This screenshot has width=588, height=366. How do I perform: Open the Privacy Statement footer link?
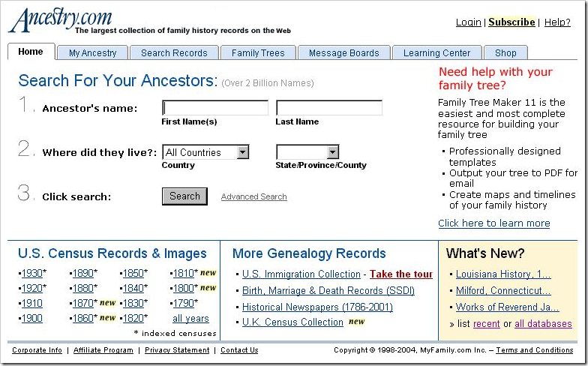(176, 350)
